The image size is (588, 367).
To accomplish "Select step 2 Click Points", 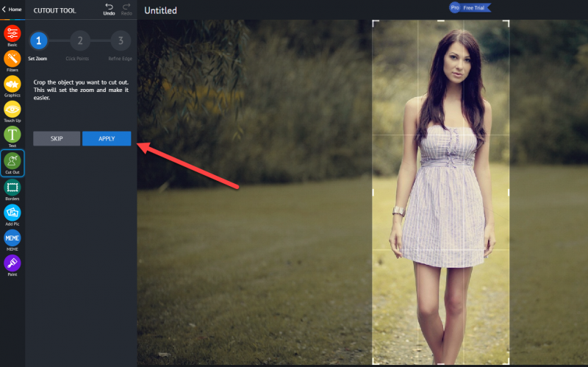I will pyautogui.click(x=80, y=40).
